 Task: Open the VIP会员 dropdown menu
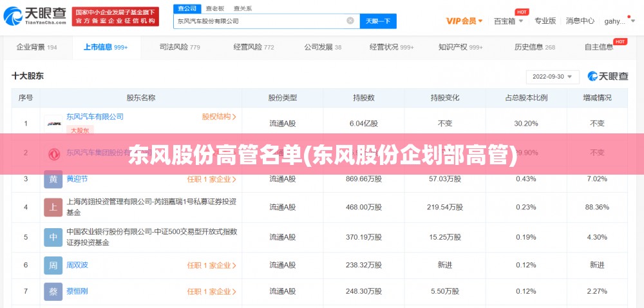[x=464, y=21]
